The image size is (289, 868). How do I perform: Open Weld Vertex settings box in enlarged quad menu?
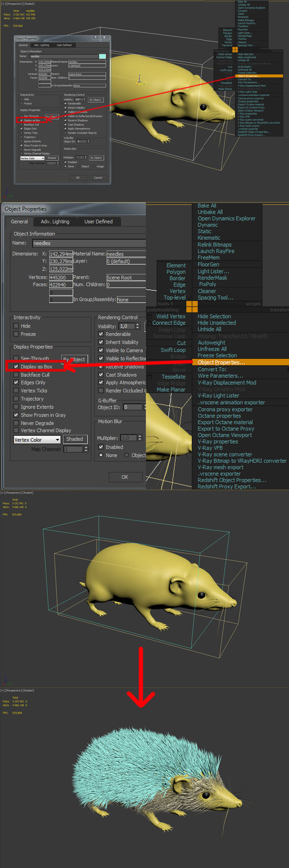150,316
